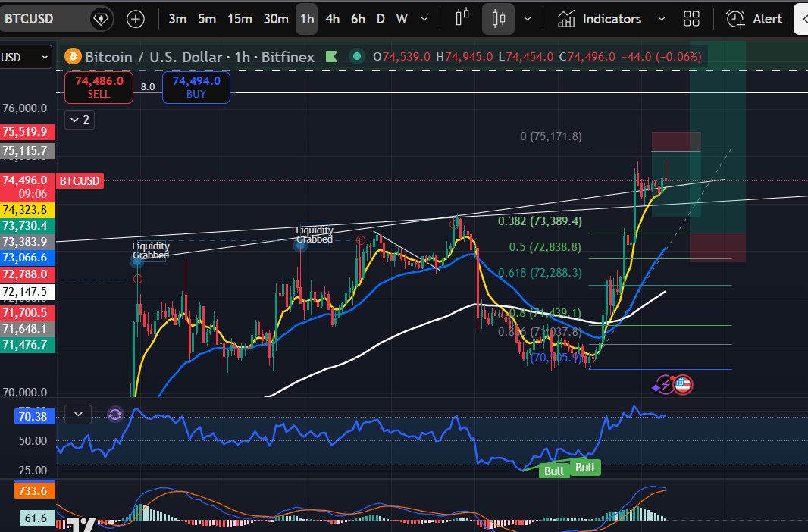Click the 74,494.0 BUY button
808x532 pixels.
(196, 87)
